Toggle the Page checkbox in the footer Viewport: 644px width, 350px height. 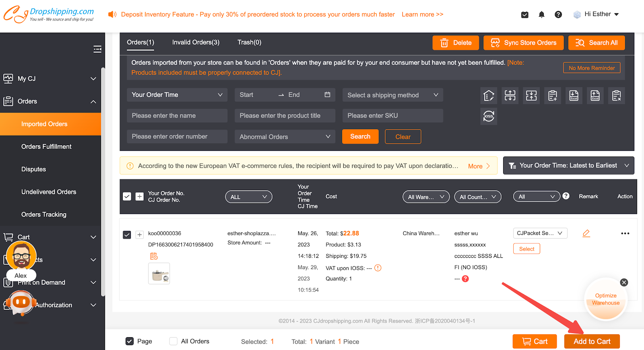click(x=130, y=341)
